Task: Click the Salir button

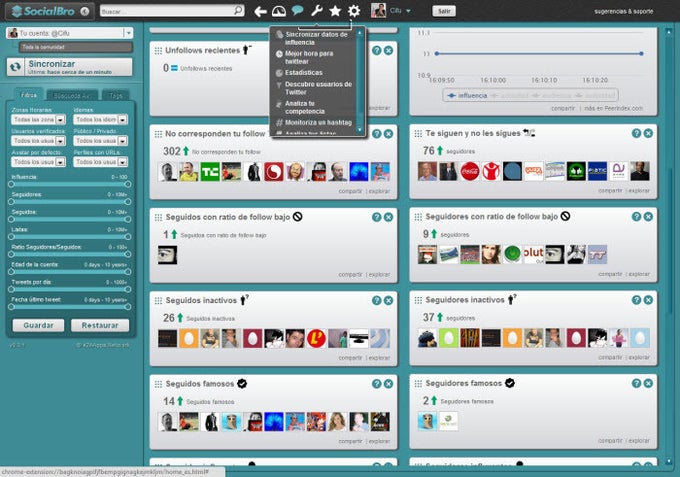Action: pos(444,11)
